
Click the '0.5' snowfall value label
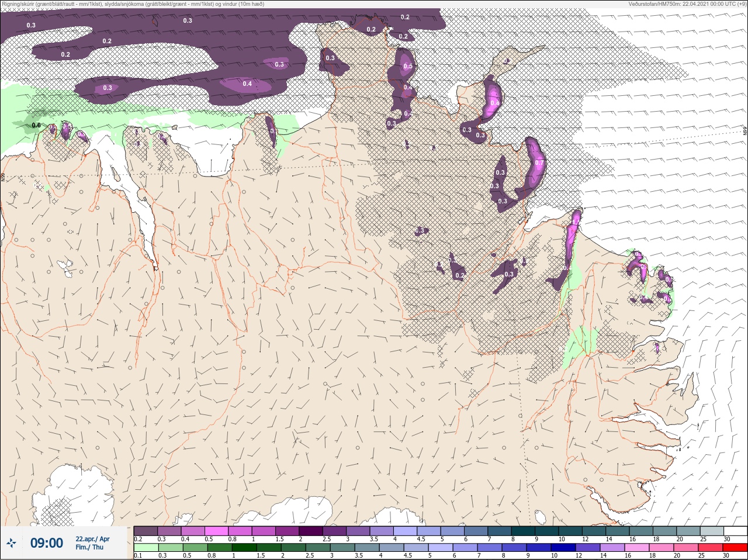tap(408, 66)
